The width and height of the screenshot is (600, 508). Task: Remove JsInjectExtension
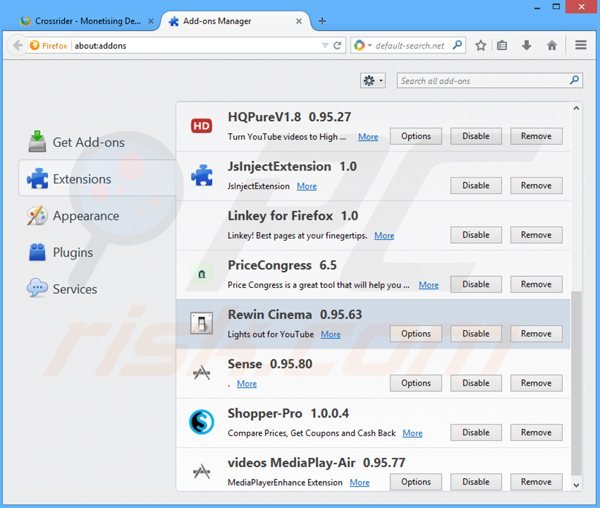536,186
